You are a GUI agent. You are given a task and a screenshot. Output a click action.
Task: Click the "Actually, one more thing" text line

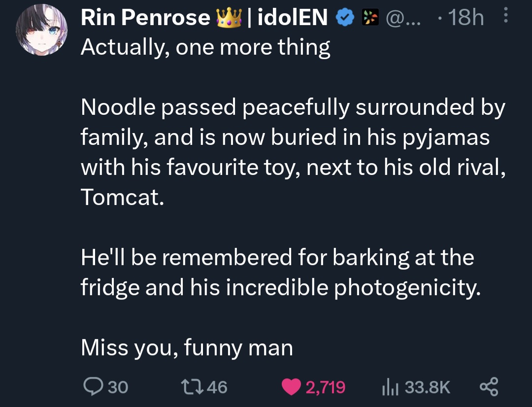click(205, 47)
